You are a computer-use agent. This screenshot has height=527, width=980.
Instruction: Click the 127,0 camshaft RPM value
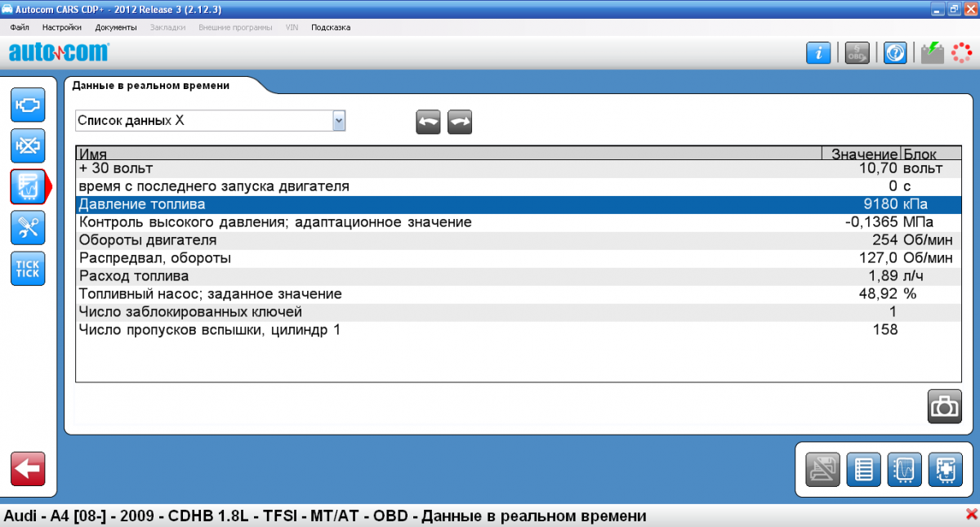880,258
